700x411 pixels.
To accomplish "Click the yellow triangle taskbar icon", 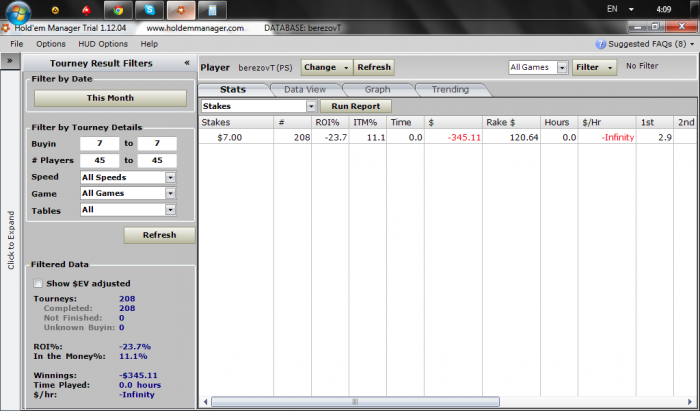I will [55, 10].
